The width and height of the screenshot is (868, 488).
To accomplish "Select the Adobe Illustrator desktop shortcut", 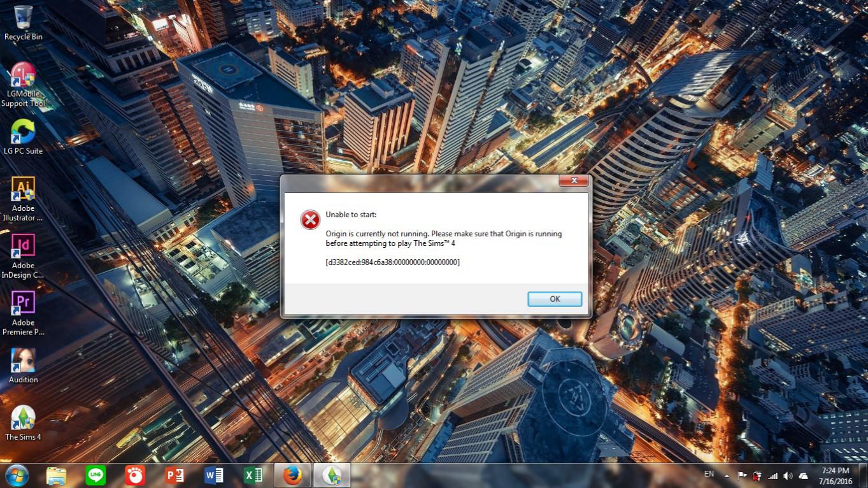I will click(x=24, y=199).
